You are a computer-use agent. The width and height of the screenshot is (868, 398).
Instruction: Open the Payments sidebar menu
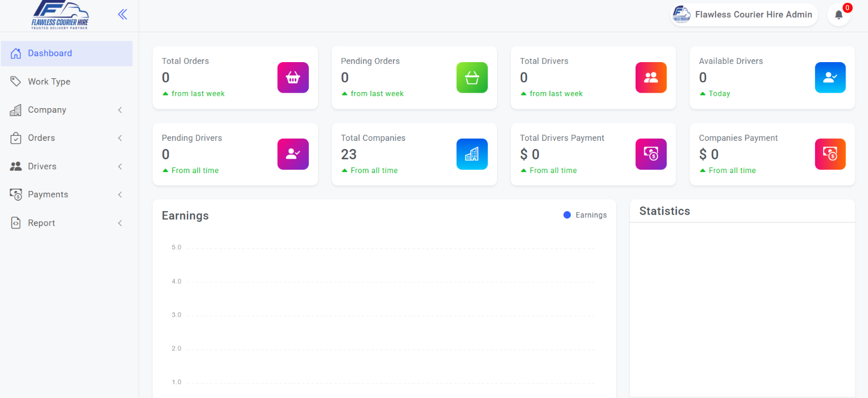tap(48, 194)
